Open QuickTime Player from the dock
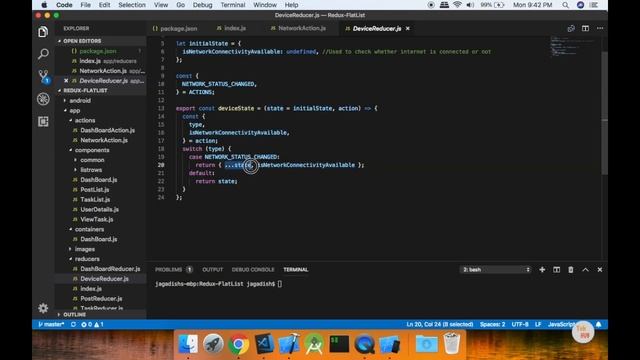The height and width of the screenshot is (360, 640). pos(364,344)
